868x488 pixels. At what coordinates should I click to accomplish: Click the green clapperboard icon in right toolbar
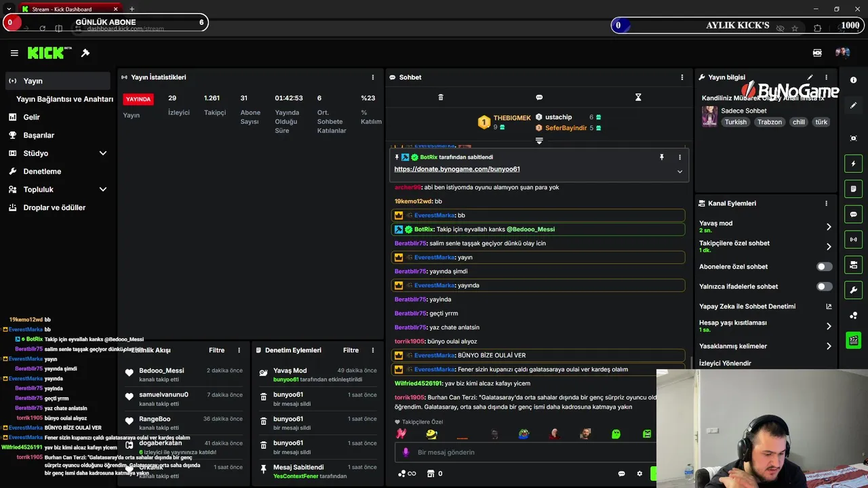[x=853, y=340]
